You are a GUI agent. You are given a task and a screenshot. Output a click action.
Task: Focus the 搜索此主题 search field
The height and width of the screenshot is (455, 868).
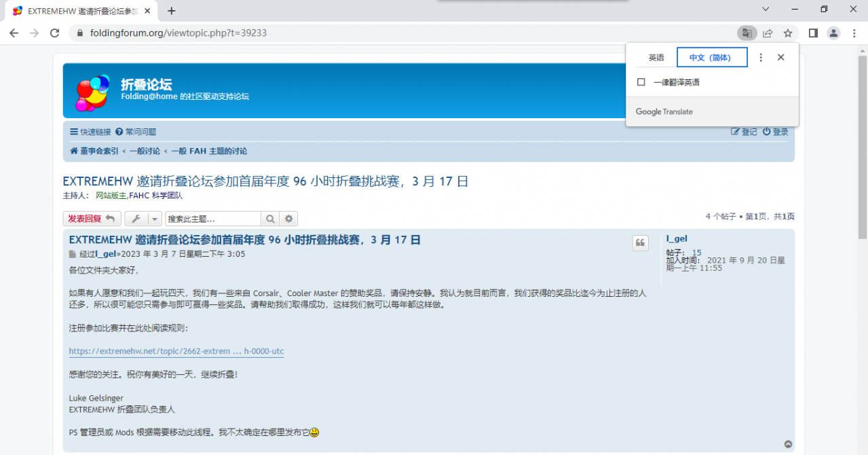(x=213, y=219)
